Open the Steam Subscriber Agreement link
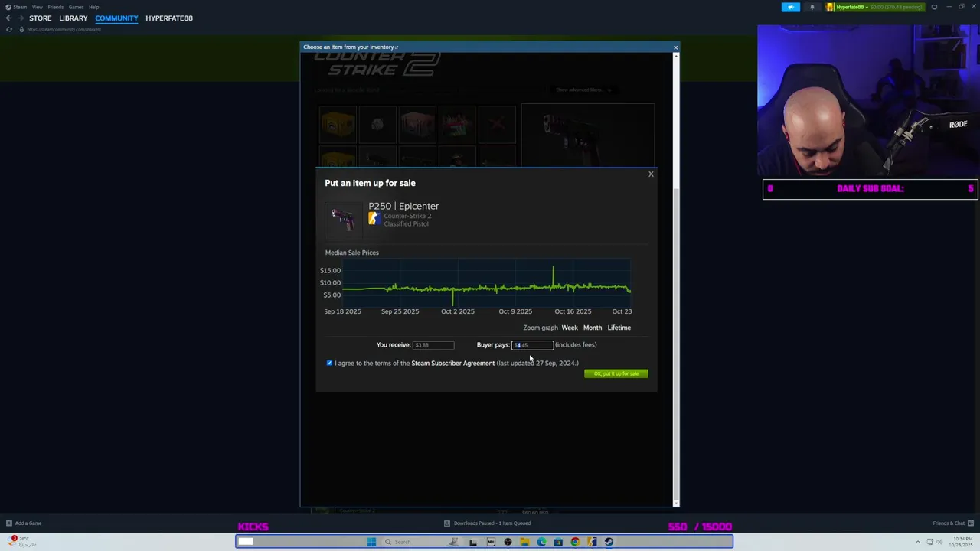This screenshot has width=980, height=551. (x=453, y=363)
